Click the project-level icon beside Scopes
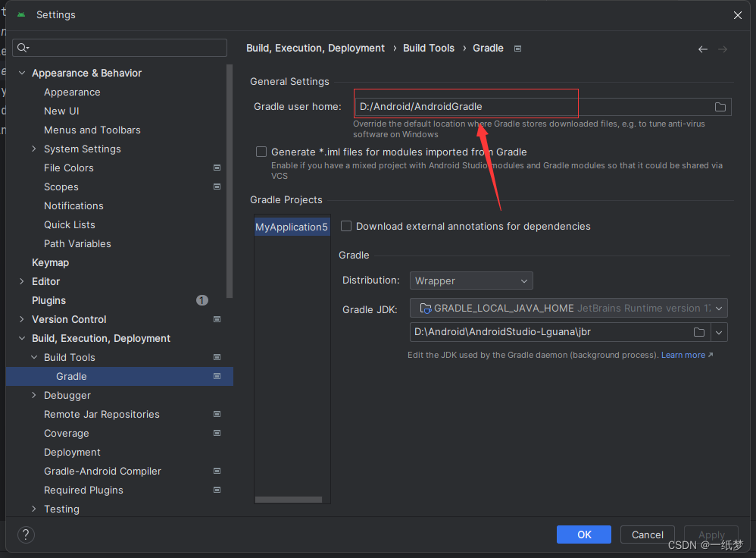 pyautogui.click(x=217, y=187)
